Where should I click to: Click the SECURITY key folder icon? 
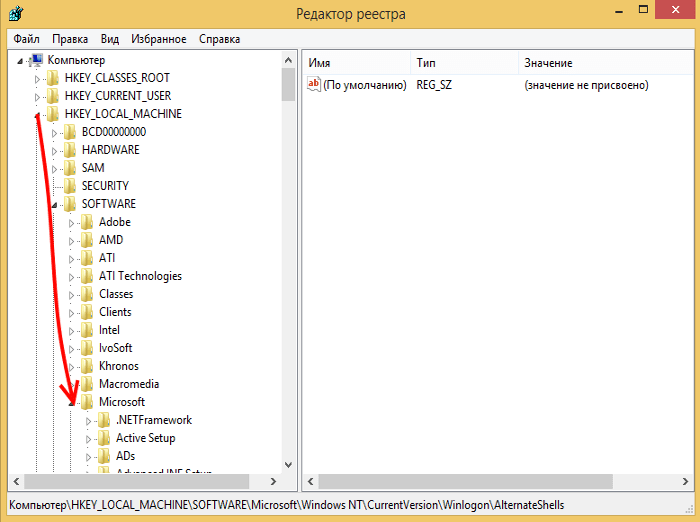[x=70, y=186]
